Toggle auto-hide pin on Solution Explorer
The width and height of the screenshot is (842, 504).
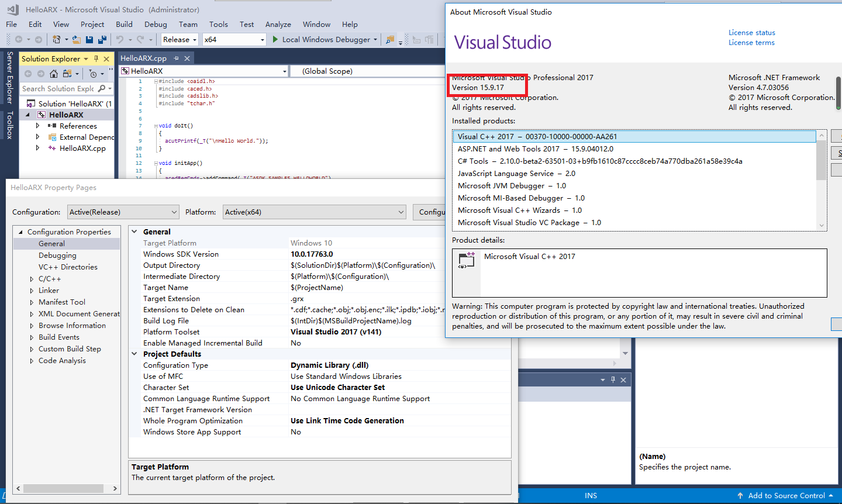(x=96, y=59)
